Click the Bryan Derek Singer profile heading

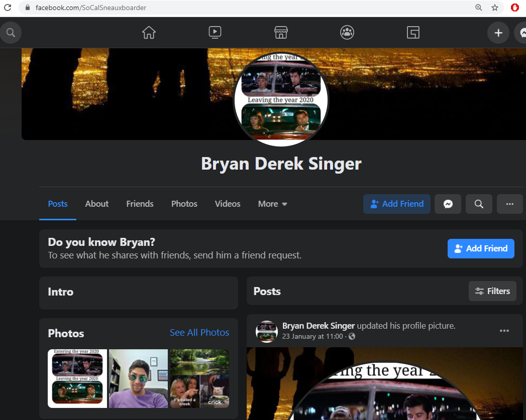click(x=281, y=164)
